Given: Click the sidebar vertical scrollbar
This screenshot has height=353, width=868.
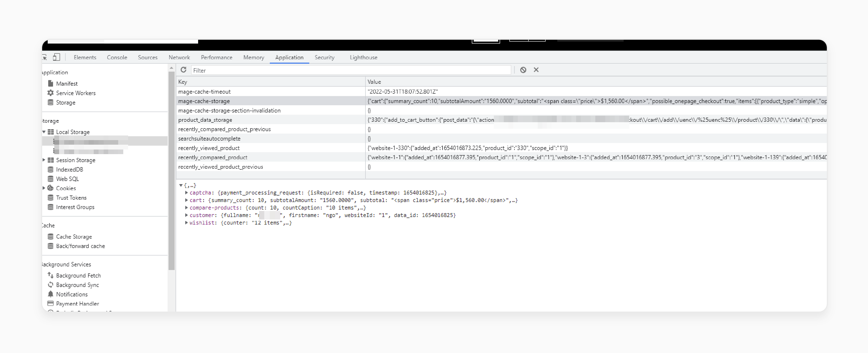Looking at the screenshot, I should pos(171,171).
